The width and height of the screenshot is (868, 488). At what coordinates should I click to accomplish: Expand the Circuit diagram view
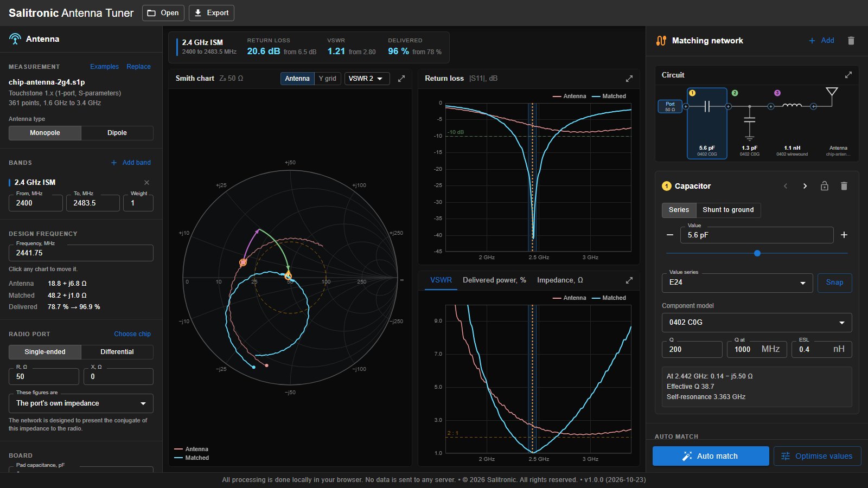(848, 75)
